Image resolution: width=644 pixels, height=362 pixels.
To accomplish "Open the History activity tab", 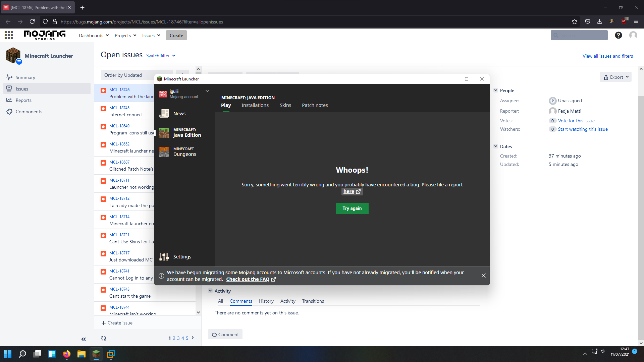I will click(x=266, y=301).
